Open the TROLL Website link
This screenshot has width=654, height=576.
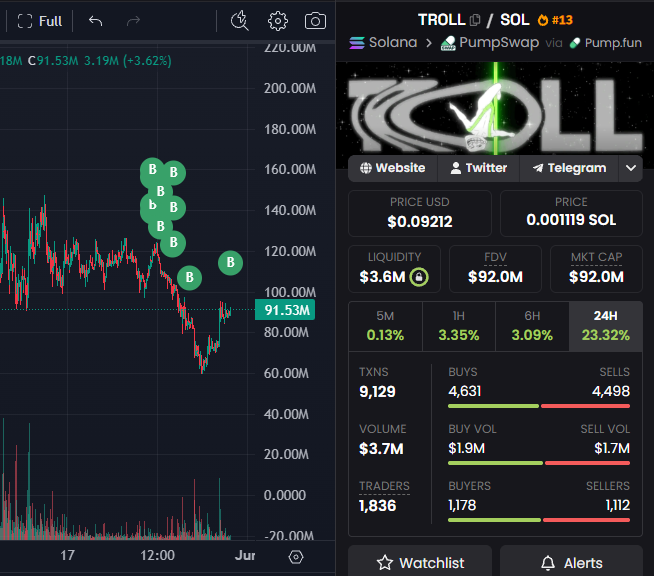pos(392,168)
